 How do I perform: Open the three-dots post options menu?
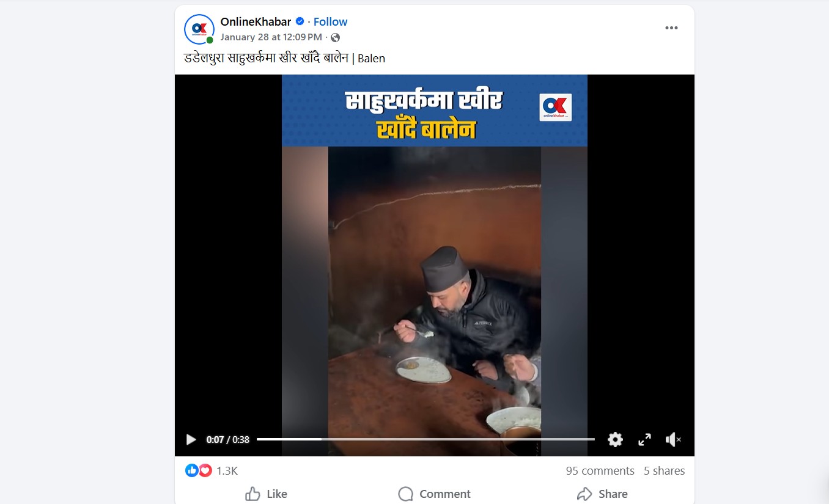[671, 28]
